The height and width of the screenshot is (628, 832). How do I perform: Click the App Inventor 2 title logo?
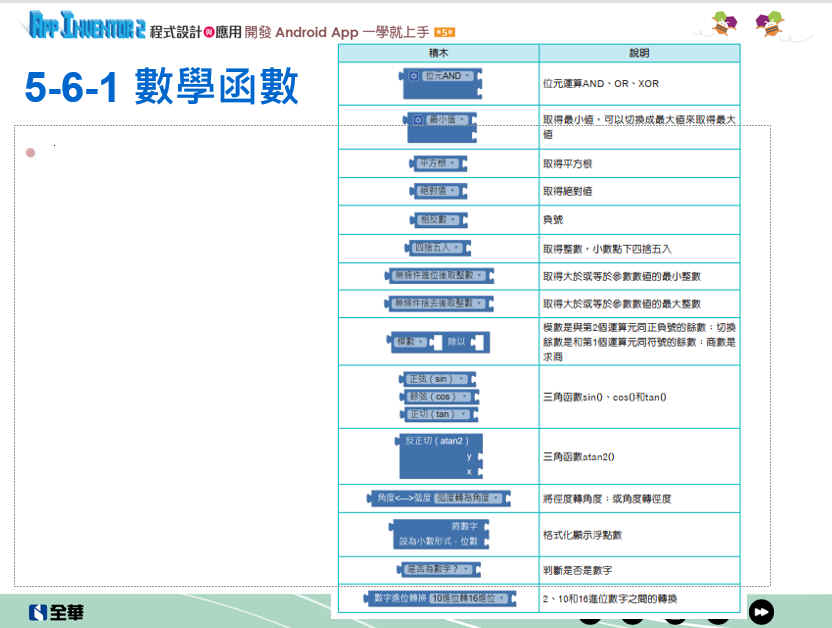[86, 27]
